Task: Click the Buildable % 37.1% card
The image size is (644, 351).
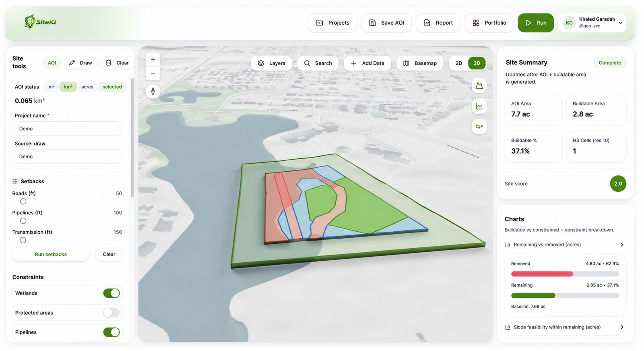Action: coord(534,147)
